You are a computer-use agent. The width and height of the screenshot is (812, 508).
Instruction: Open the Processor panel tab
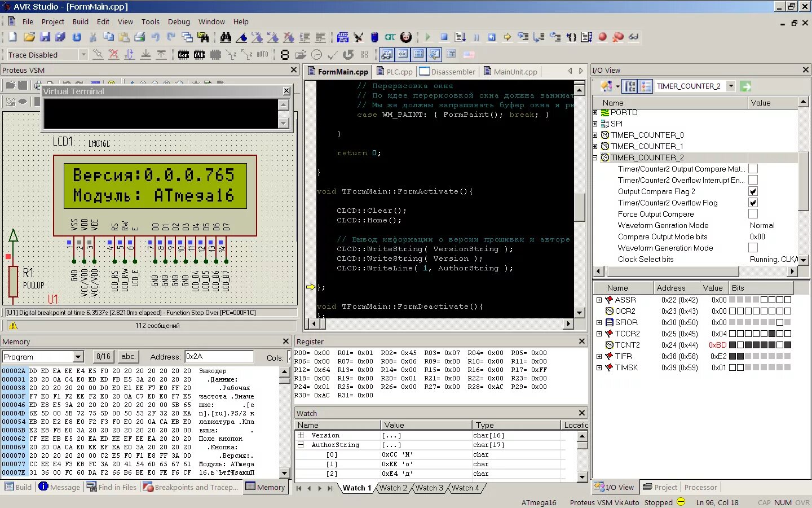700,487
